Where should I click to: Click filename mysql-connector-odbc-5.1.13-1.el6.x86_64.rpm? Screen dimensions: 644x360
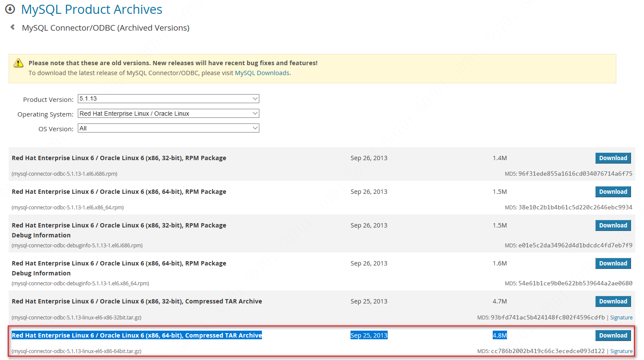coord(68,208)
